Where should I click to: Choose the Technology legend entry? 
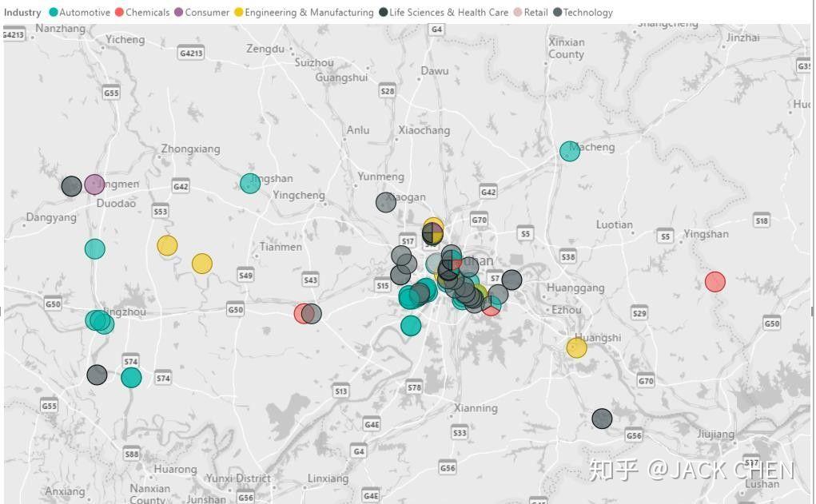[x=583, y=12]
